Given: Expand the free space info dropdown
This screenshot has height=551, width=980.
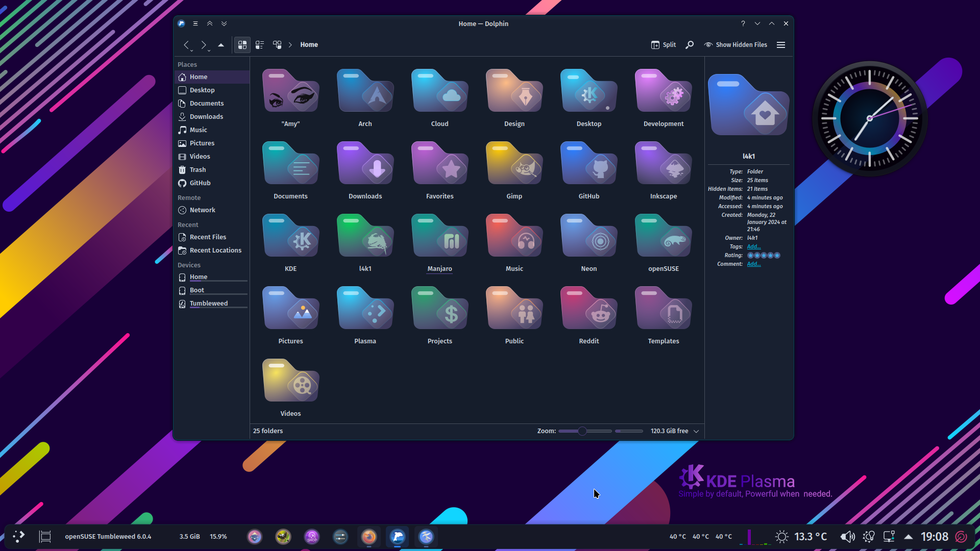Looking at the screenshot, I should [696, 431].
